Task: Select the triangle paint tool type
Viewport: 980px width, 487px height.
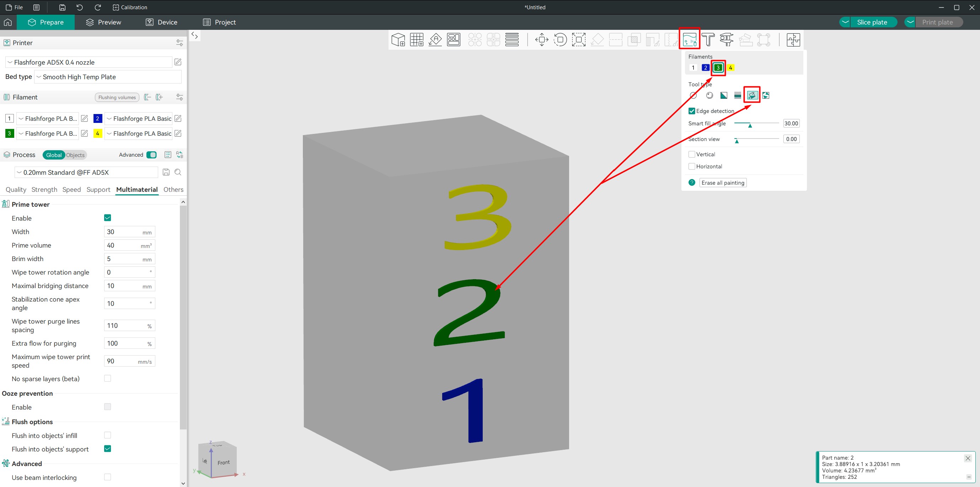Action: click(x=724, y=96)
